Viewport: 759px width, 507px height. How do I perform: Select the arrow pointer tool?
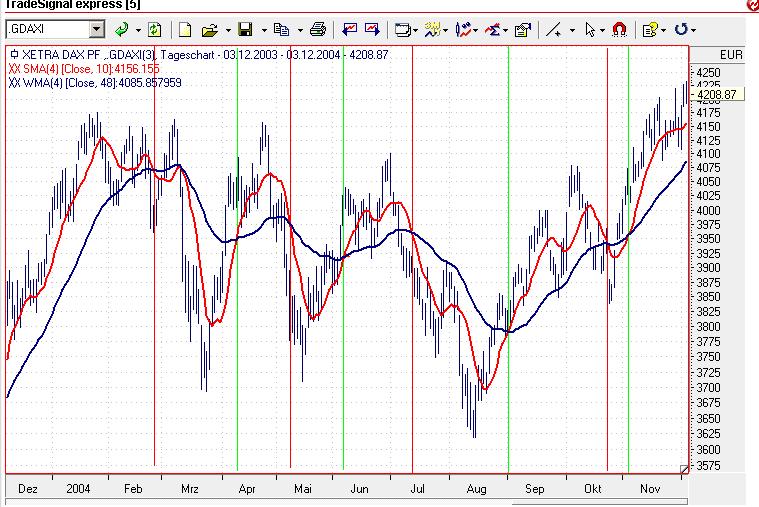tap(590, 30)
